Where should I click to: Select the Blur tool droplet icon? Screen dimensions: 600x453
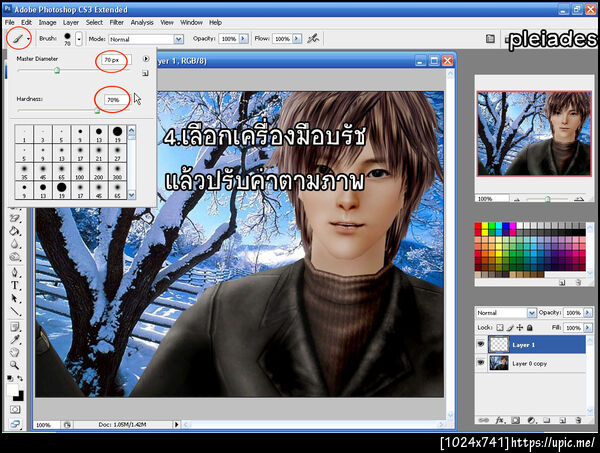[x=15, y=244]
